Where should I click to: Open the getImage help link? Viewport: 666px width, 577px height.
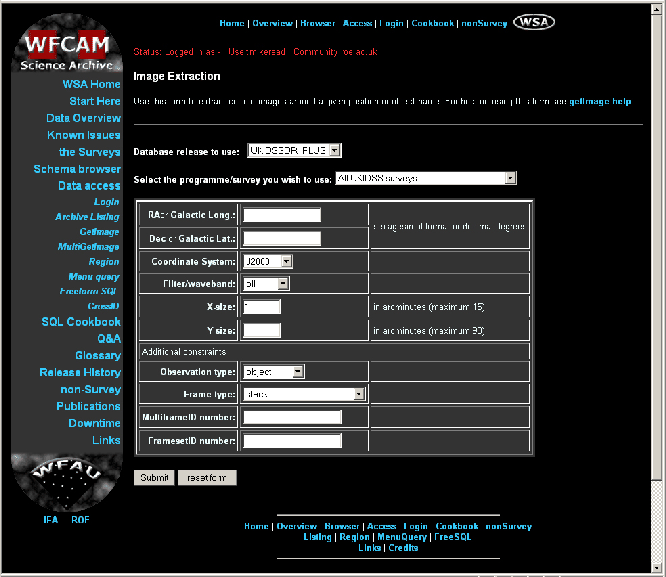tap(600, 102)
